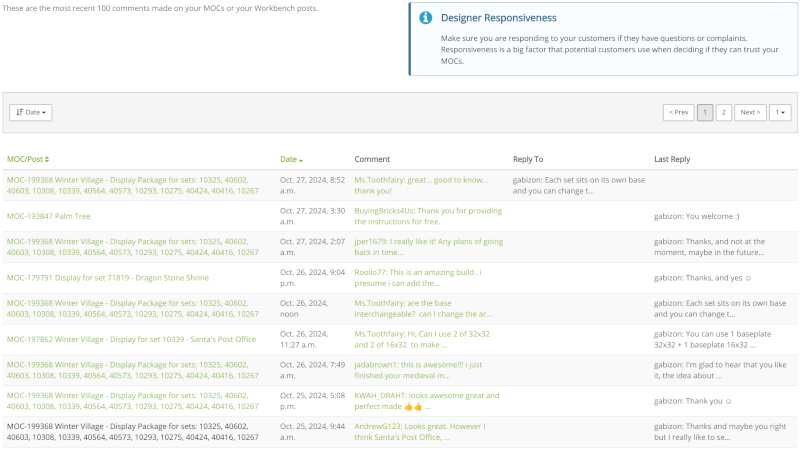
Task: Click the Next page button
Action: pos(750,112)
